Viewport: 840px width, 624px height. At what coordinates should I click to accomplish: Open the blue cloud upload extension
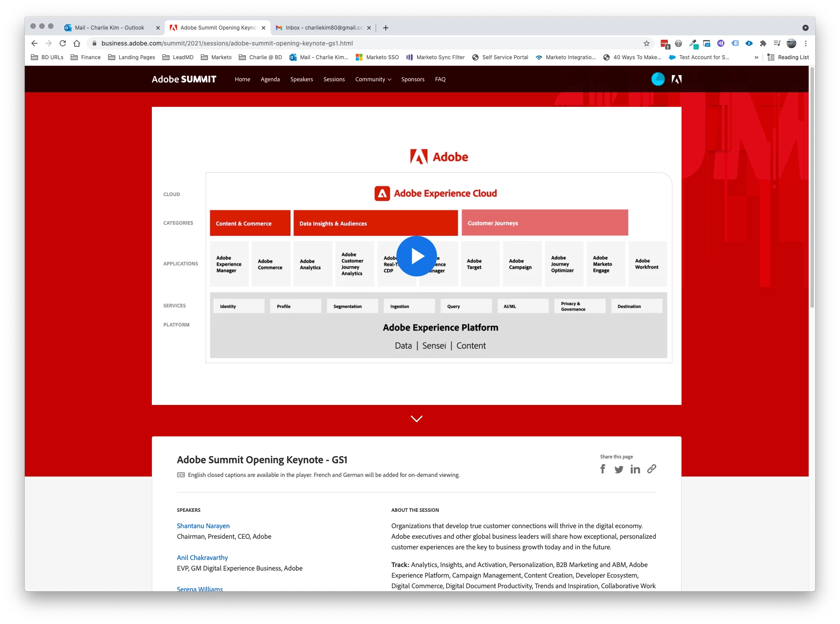pos(749,43)
